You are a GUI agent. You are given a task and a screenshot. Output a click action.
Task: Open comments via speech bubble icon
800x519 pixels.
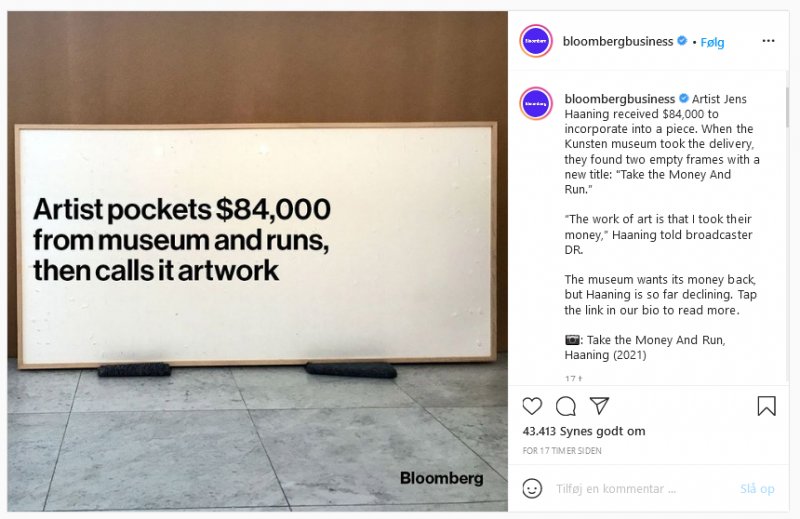[566, 406]
